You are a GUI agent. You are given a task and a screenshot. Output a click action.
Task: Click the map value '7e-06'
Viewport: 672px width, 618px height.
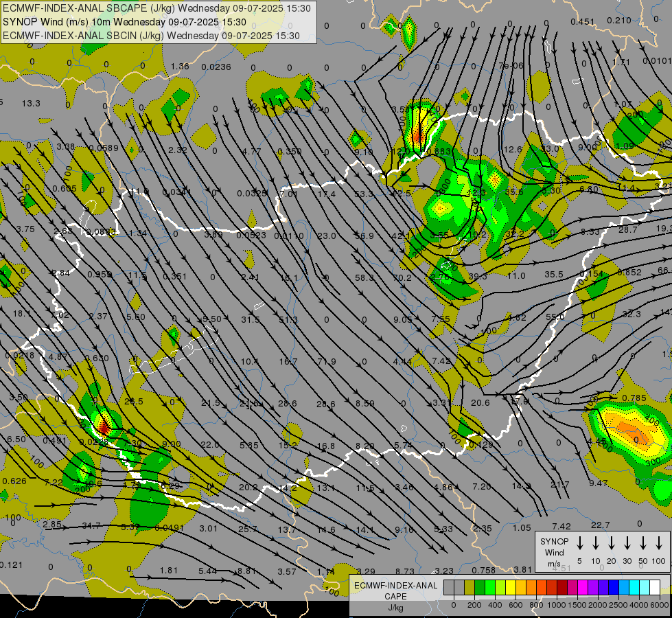point(511,65)
